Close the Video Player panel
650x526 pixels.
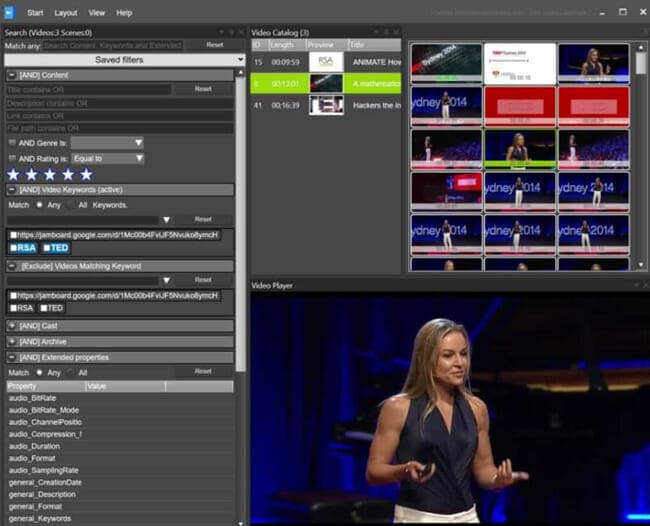(x=646, y=285)
